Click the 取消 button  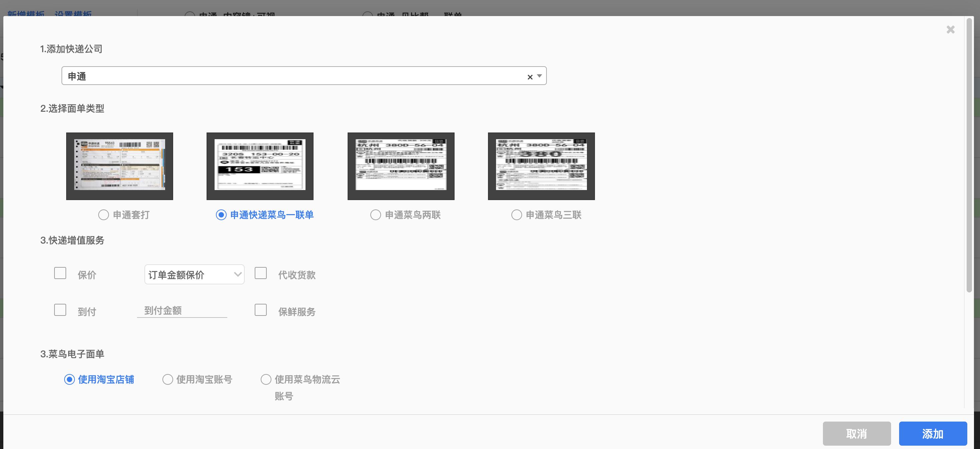point(857,433)
